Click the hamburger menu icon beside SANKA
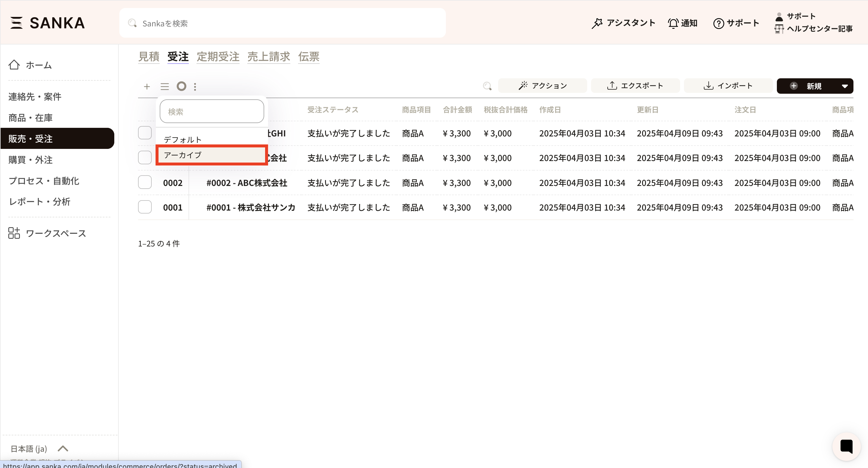 [x=16, y=23]
